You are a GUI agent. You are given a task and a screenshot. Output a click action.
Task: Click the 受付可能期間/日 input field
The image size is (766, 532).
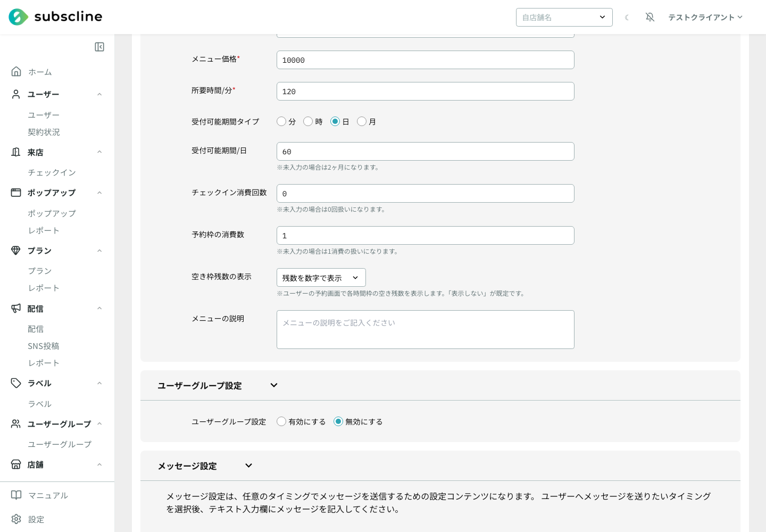click(426, 151)
